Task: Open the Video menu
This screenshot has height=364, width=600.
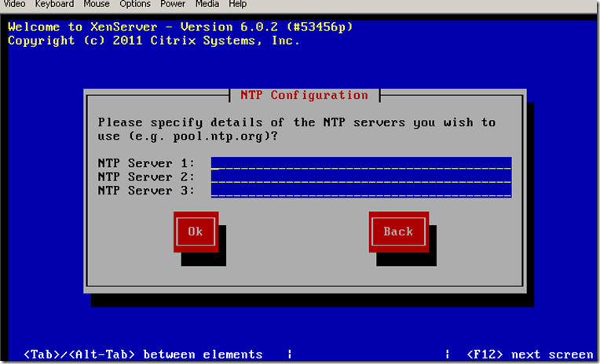Action: (14, 4)
